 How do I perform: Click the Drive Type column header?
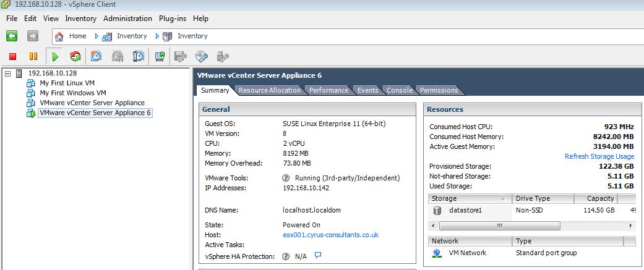pos(543,198)
